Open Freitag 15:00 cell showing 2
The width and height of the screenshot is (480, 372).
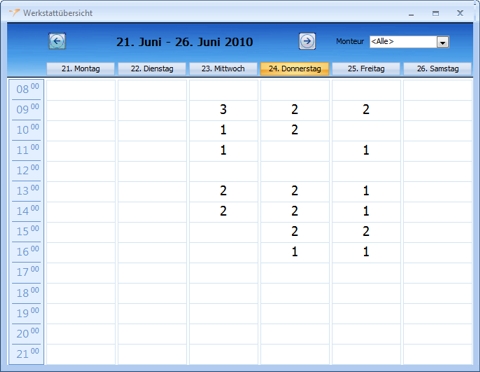tap(366, 232)
